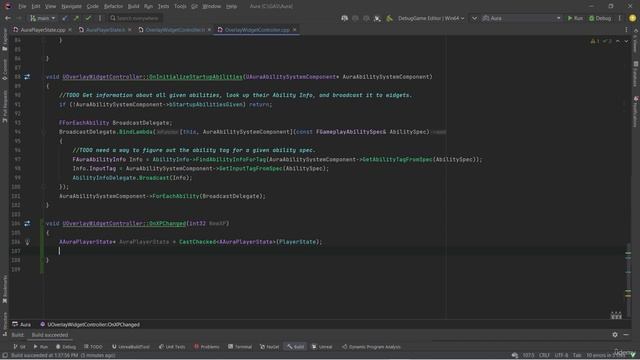Click the code-with-me collaboration icon

(344, 18)
